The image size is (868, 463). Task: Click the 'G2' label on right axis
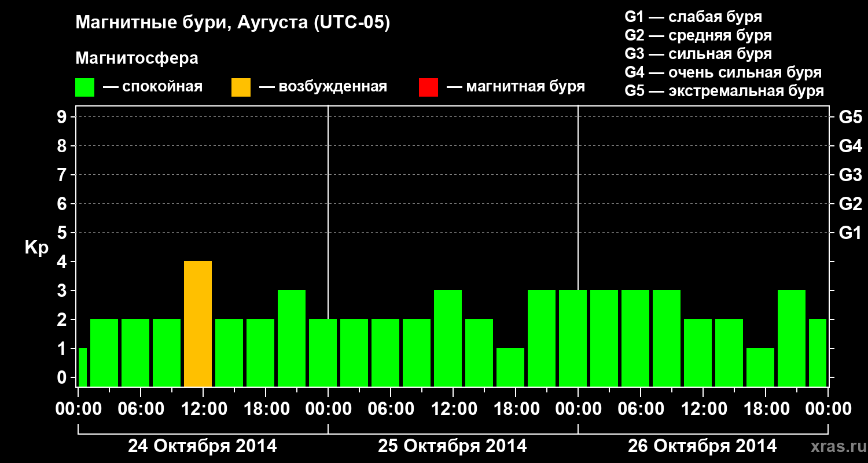point(851,204)
